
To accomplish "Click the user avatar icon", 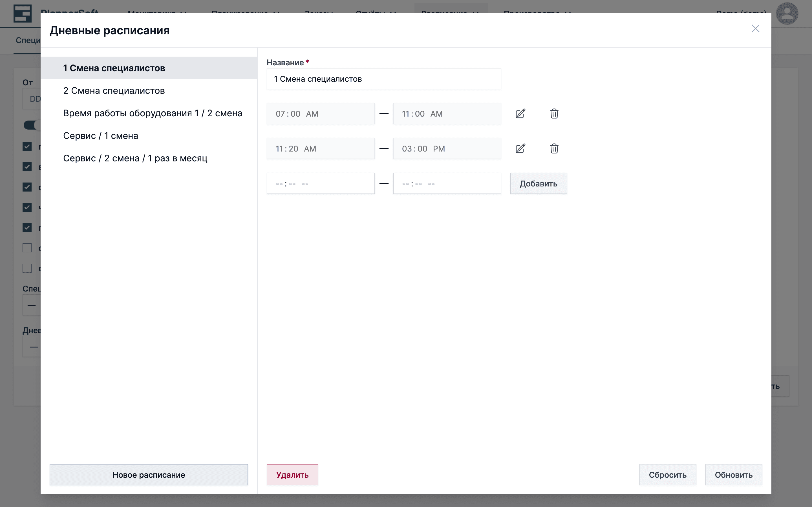I will click(x=787, y=14).
